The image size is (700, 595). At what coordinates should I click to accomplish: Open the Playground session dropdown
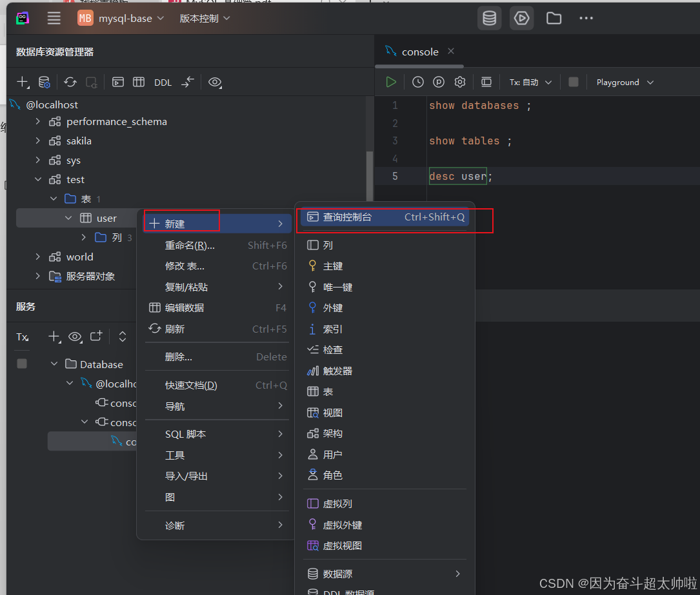[x=625, y=83]
